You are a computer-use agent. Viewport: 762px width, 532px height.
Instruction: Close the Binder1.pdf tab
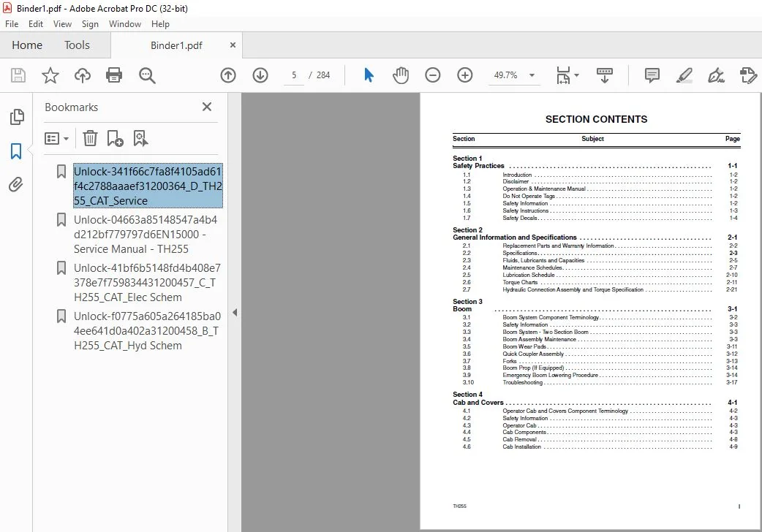pos(233,45)
